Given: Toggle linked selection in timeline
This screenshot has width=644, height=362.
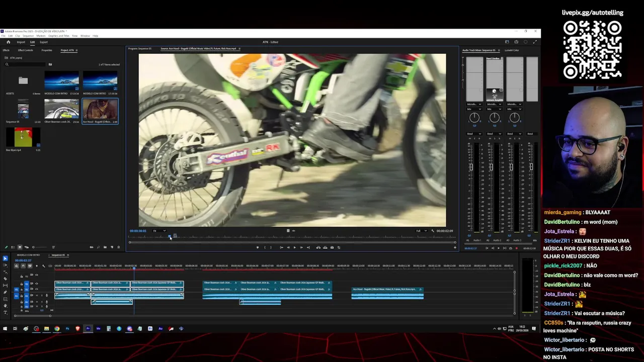Looking at the screenshot, I should pyautogui.click(x=30, y=266).
